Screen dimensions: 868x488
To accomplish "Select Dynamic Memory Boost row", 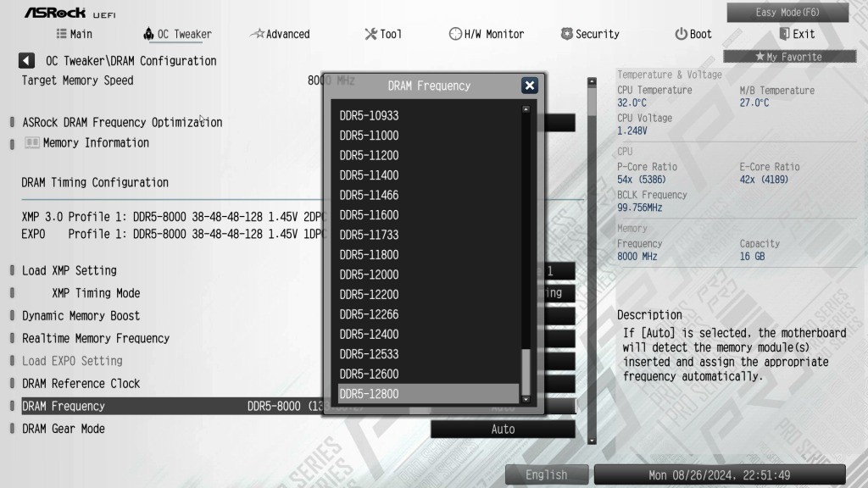I will 81,315.
